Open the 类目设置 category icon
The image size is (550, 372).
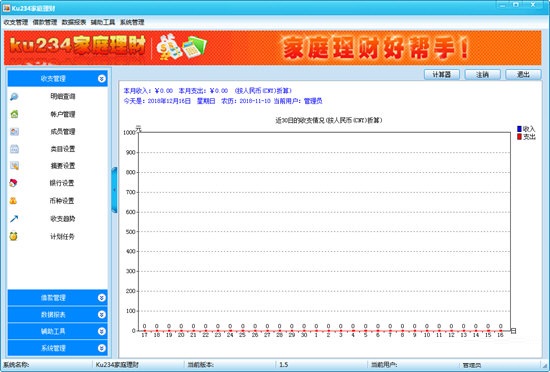(x=14, y=149)
